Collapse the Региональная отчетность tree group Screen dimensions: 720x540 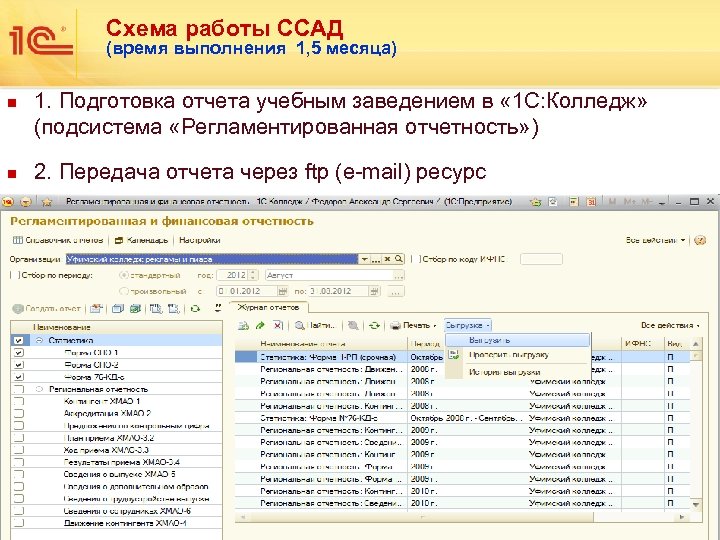[39, 389]
